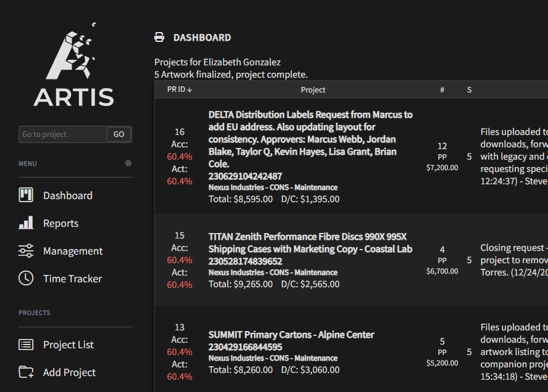Click the printer icon beside Dashboard heading
The image size is (548, 392).
click(159, 38)
